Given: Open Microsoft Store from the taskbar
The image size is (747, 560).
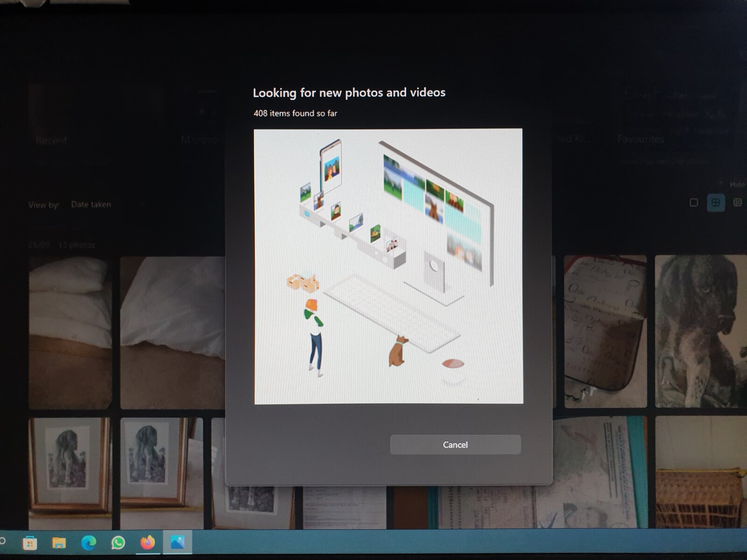Looking at the screenshot, I should (30, 543).
